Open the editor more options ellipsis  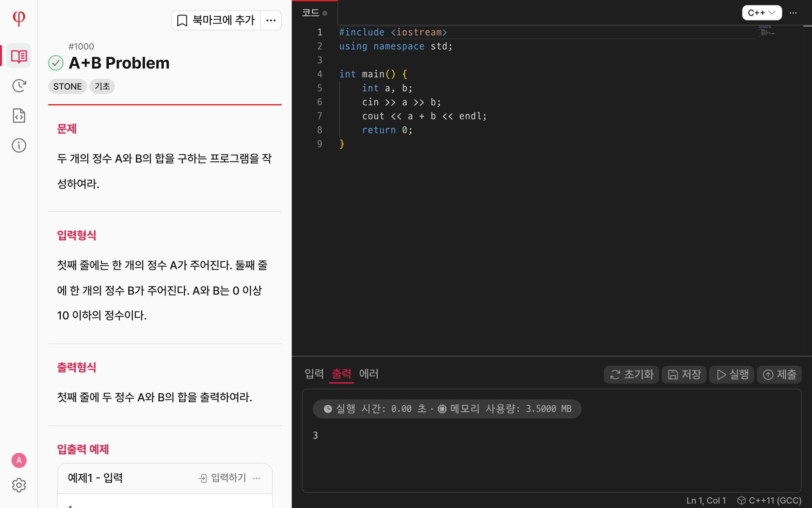[793, 13]
